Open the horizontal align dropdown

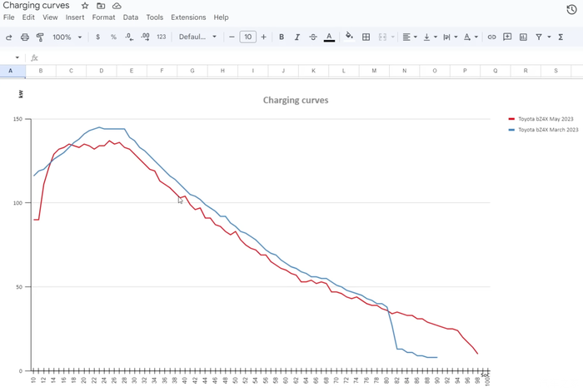point(410,37)
